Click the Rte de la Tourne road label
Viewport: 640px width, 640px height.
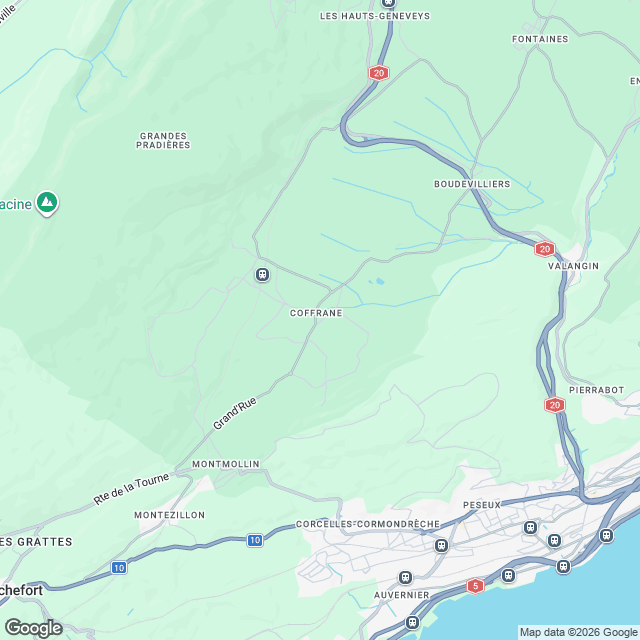(131, 489)
